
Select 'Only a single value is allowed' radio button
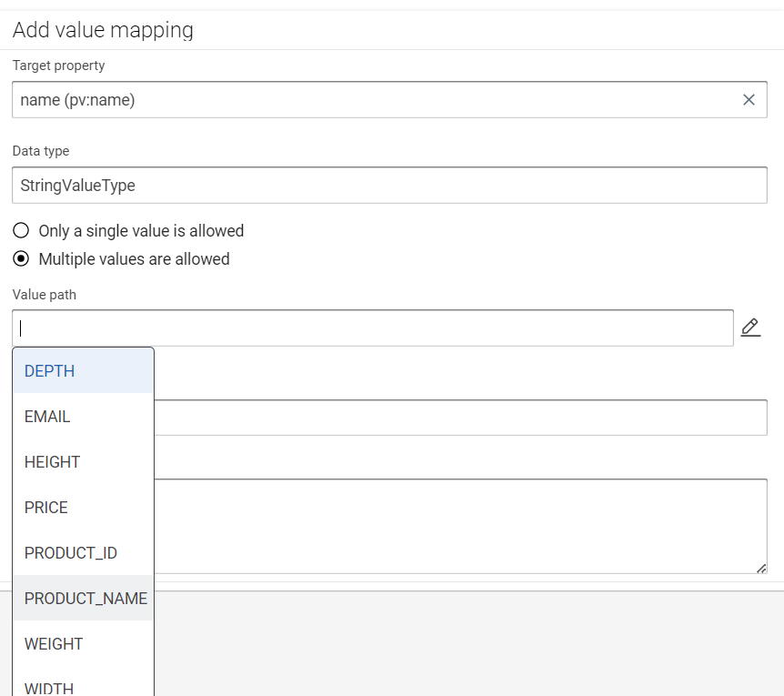(x=21, y=231)
